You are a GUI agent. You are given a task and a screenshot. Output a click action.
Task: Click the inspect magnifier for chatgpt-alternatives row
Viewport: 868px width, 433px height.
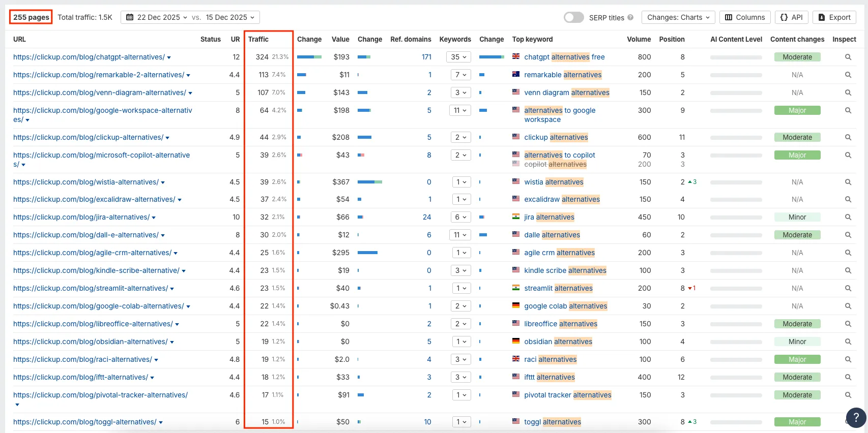click(848, 57)
